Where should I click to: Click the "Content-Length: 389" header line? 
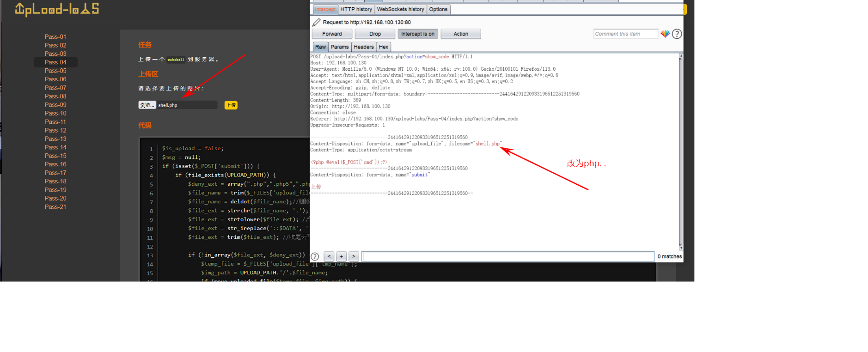336,100
